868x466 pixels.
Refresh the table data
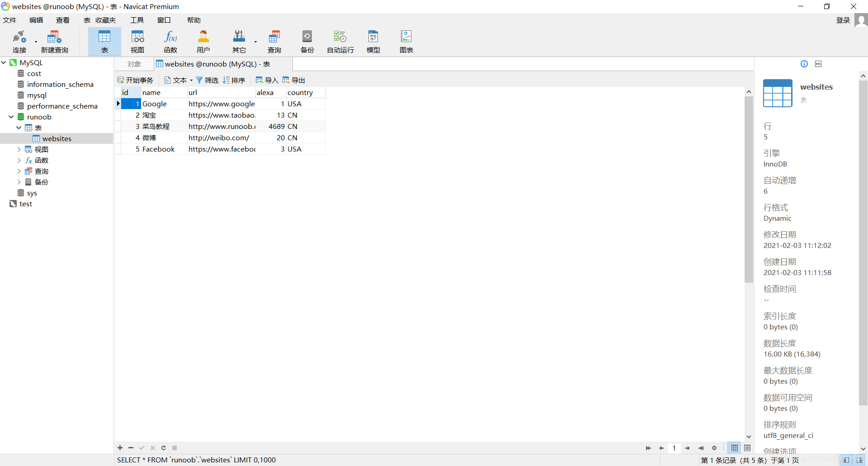[x=163, y=448]
